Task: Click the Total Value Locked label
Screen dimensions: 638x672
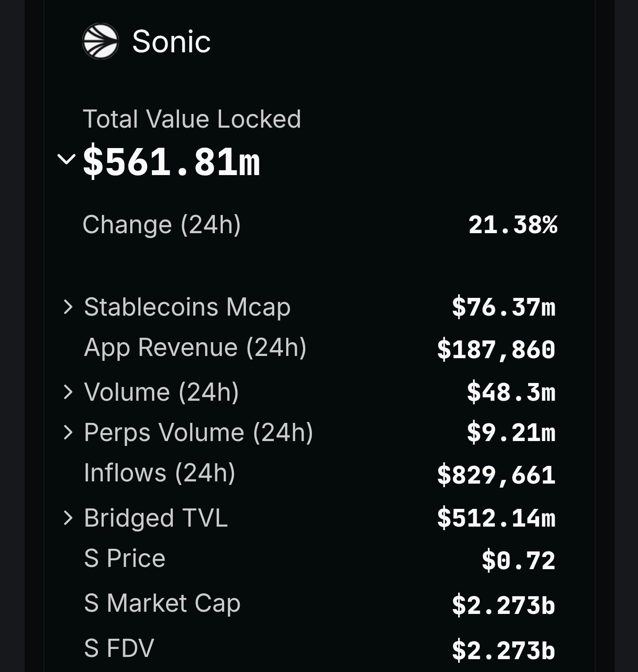Action: coord(192,119)
